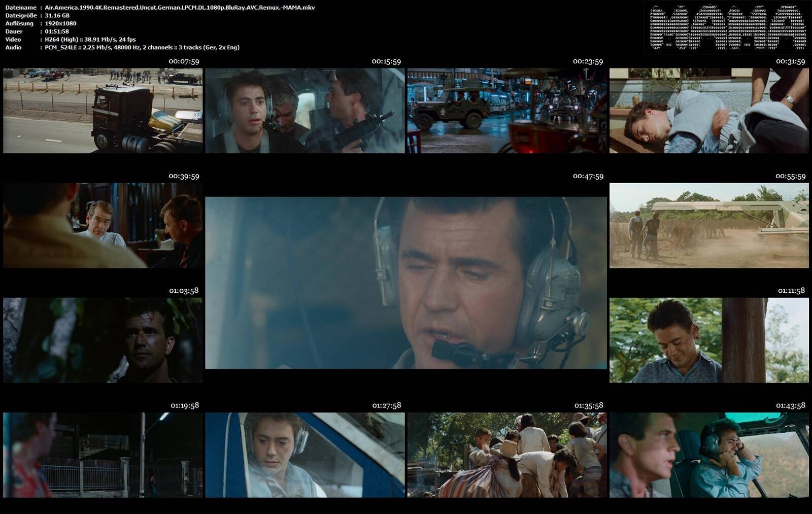Click the MAMA ASCII art logo

point(728,28)
